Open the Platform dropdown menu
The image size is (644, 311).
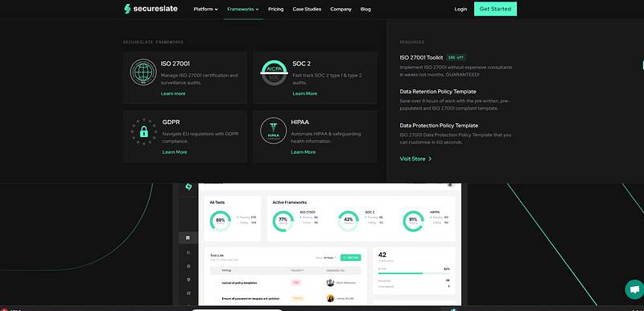[x=205, y=9]
